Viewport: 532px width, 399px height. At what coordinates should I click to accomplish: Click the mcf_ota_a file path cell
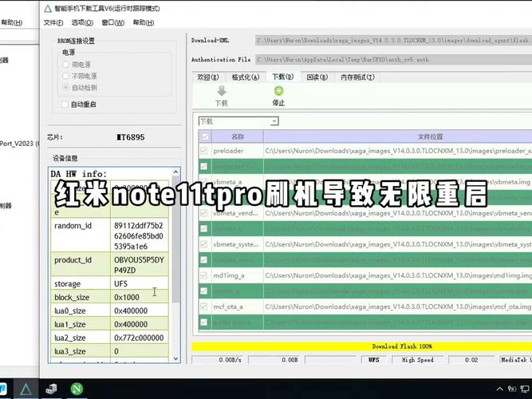[398, 306]
